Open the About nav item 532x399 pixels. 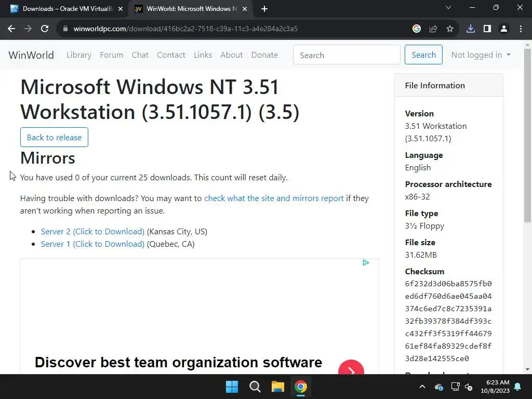pos(231,55)
